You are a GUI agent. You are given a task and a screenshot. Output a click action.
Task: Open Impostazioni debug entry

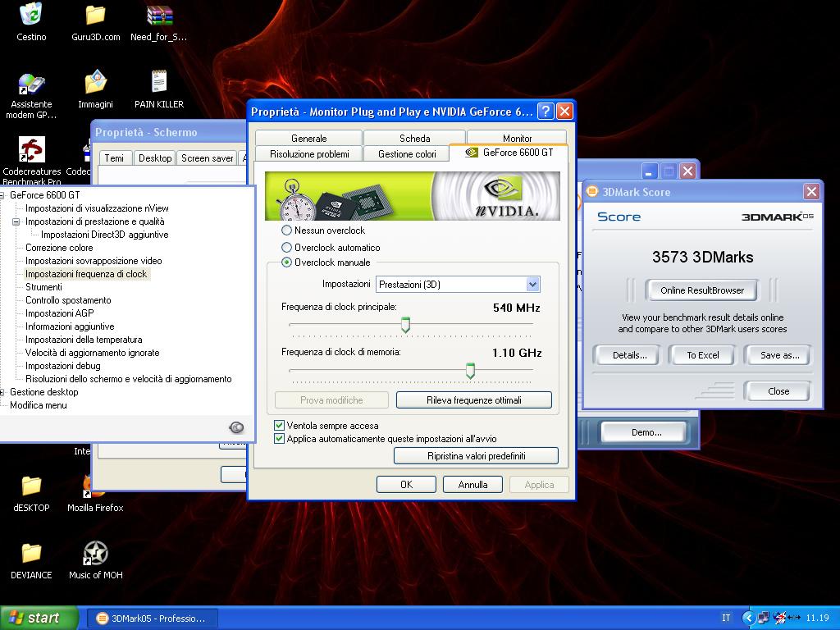pos(63,366)
